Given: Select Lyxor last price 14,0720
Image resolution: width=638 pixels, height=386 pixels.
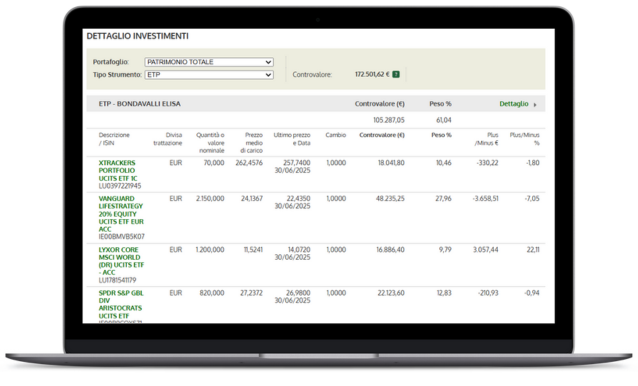Looking at the screenshot, I should (x=299, y=250).
